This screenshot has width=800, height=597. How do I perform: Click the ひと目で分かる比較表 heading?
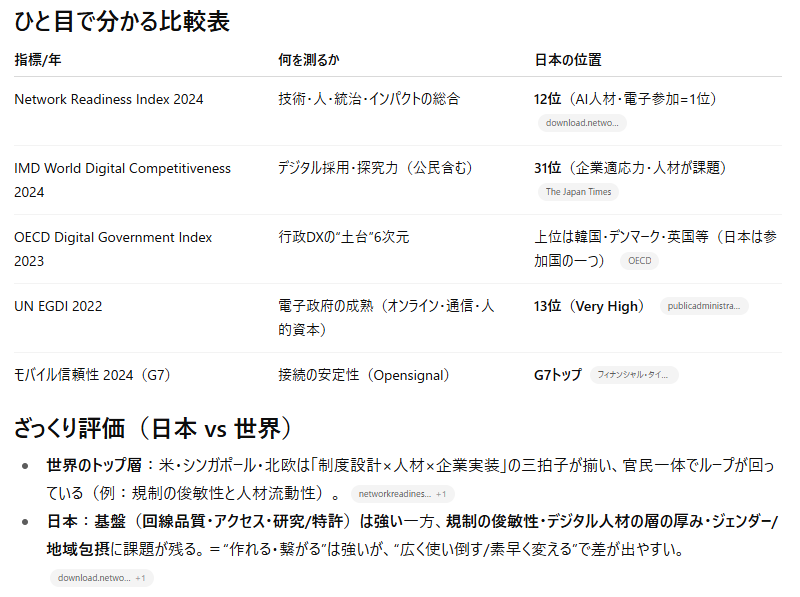122,21
